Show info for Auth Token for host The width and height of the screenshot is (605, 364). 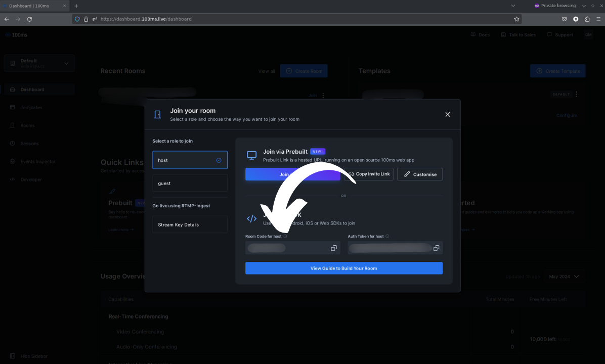pos(387,237)
